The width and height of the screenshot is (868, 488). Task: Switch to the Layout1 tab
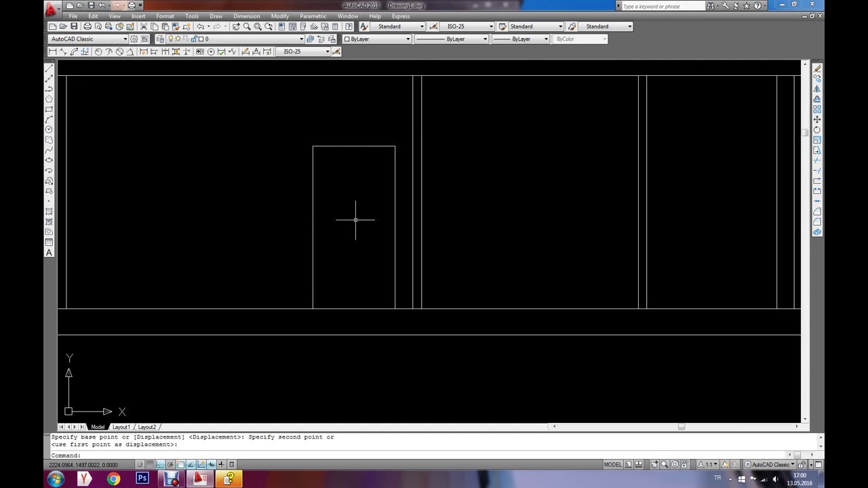(121, 427)
